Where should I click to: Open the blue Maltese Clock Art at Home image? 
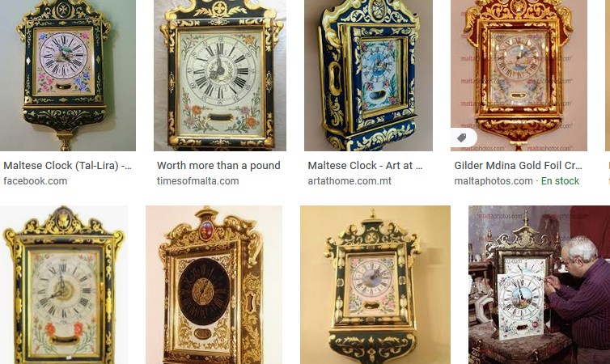[x=368, y=75]
